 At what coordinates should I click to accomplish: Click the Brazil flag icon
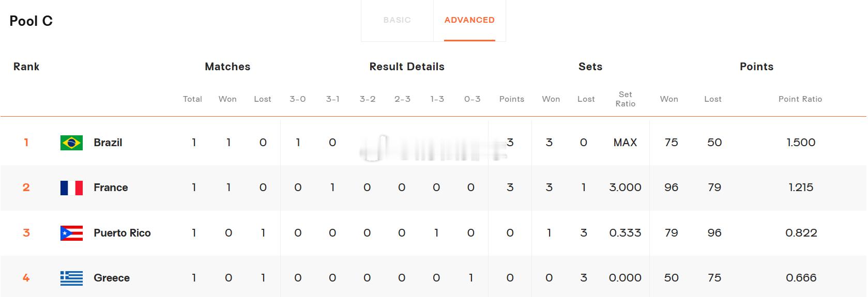(x=71, y=143)
